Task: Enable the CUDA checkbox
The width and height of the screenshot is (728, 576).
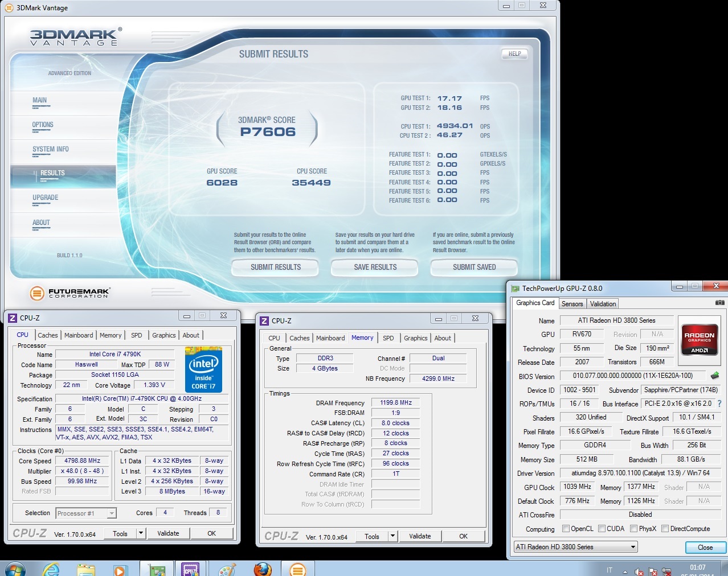Action: 602,528
